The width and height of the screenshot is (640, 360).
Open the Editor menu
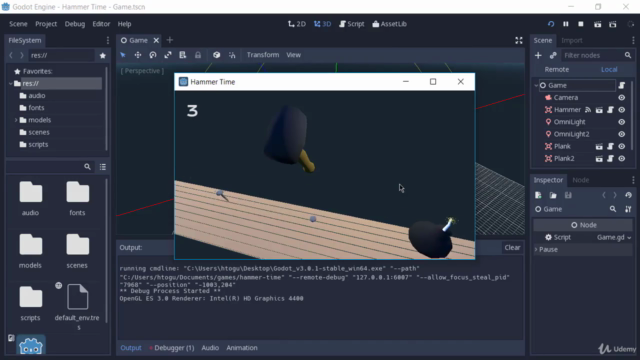[101, 24]
